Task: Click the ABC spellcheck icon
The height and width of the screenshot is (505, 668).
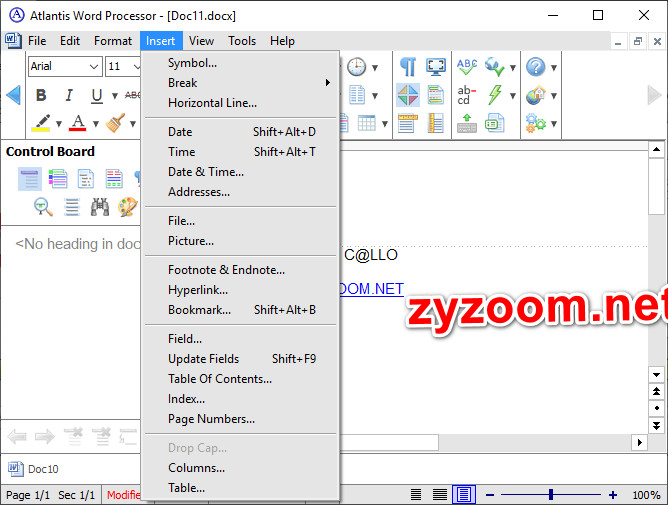Action: point(467,67)
